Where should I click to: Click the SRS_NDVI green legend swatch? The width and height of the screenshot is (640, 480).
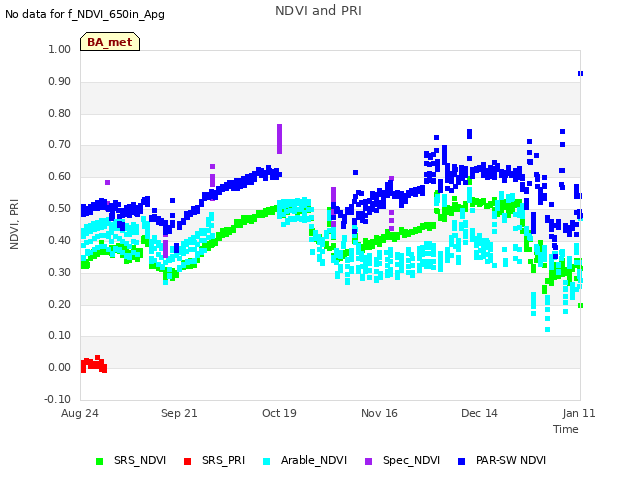[99, 461]
